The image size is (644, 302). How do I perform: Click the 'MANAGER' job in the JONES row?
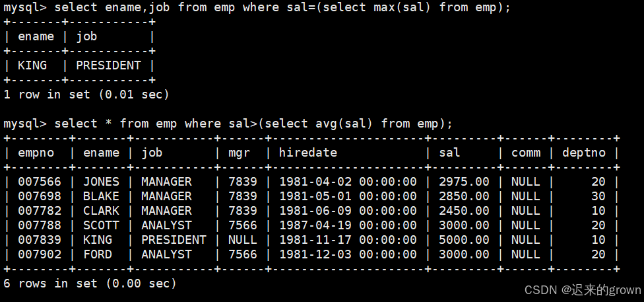tap(166, 182)
